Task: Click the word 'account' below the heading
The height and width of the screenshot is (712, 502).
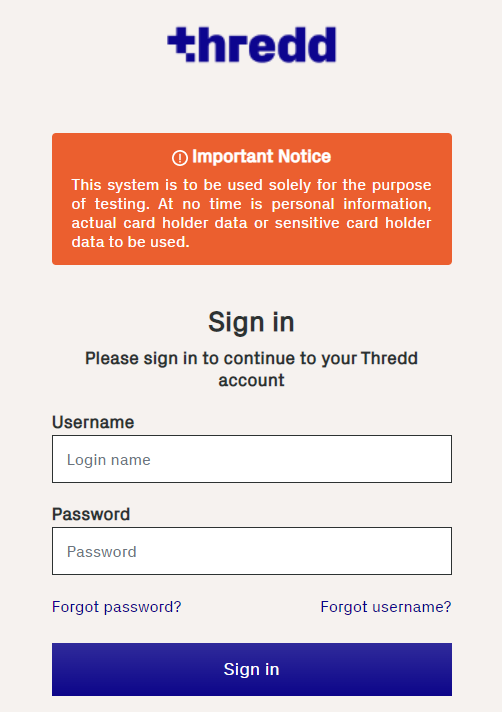Action: (x=251, y=380)
